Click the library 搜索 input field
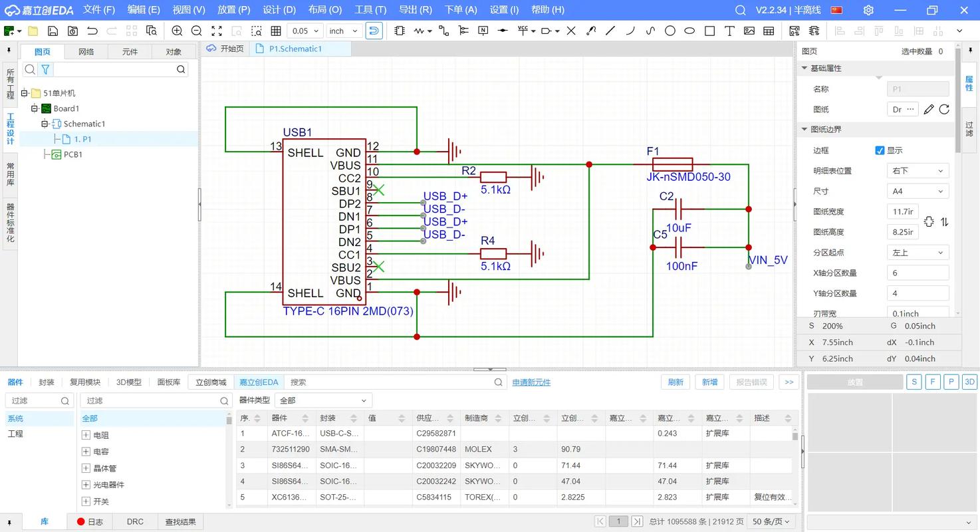 pos(391,382)
